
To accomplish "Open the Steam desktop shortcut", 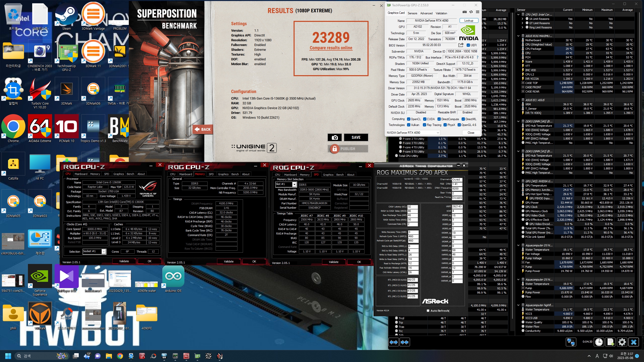I will click(x=66, y=16).
